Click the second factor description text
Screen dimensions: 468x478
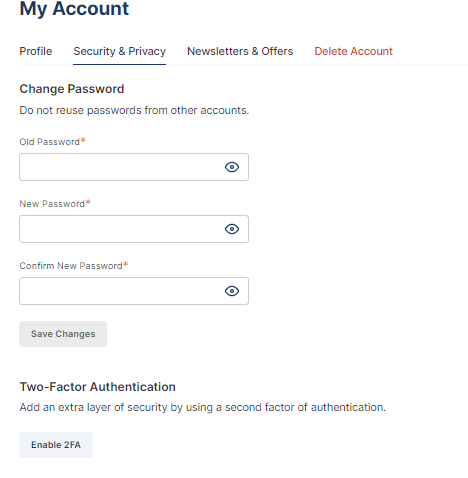202,407
